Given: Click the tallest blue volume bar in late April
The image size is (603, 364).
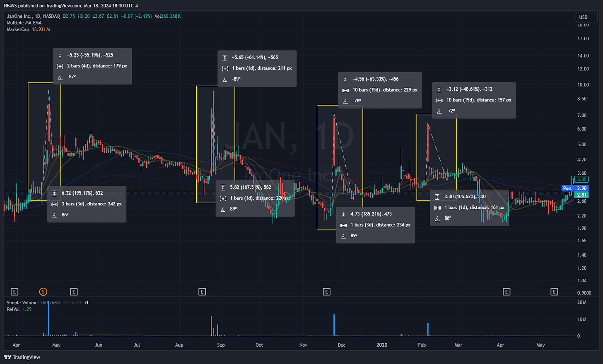Looking at the screenshot, I should click(48, 319).
